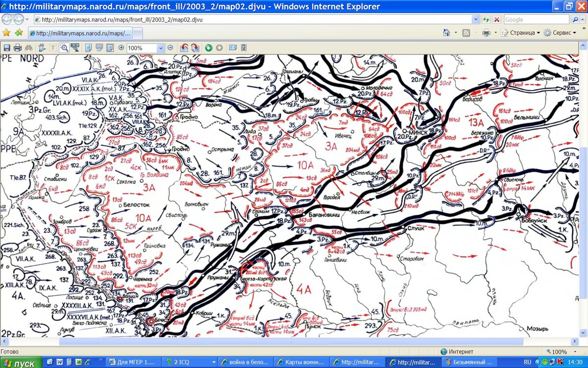Switch to the 2 ICQ taskbar group
Image resolution: width=588 pixels, height=368 pixels.
[189, 363]
